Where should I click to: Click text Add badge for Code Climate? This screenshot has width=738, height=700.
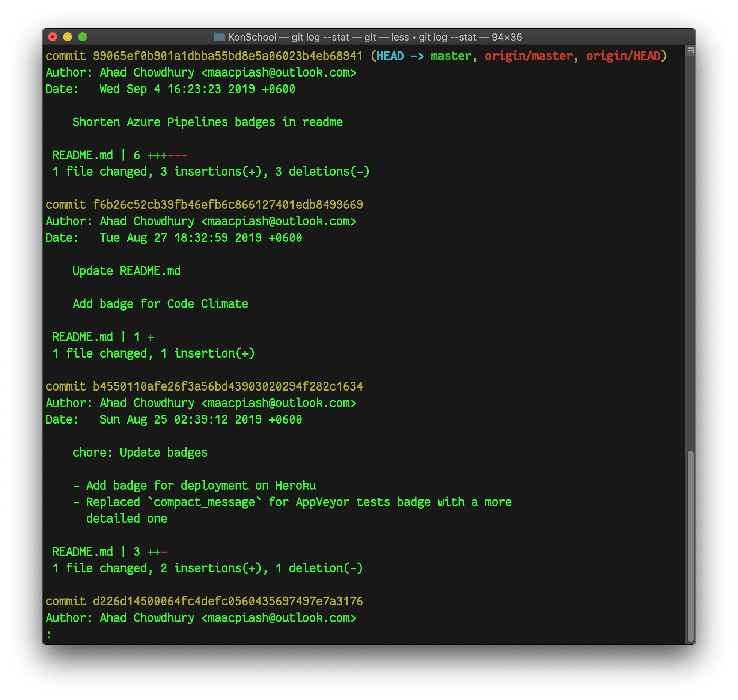pyautogui.click(x=160, y=304)
